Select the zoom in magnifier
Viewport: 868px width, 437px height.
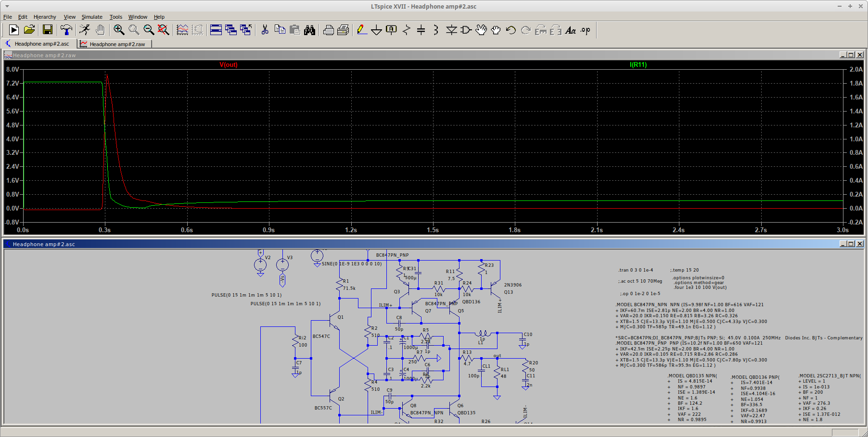point(119,30)
